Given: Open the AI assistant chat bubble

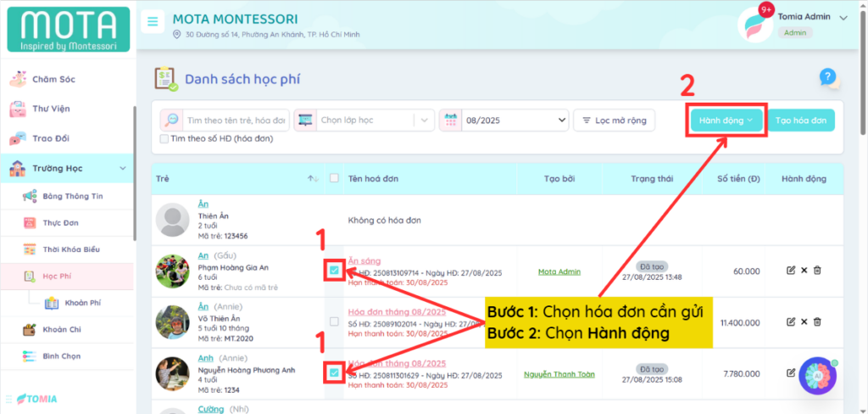Looking at the screenshot, I should tap(818, 375).
